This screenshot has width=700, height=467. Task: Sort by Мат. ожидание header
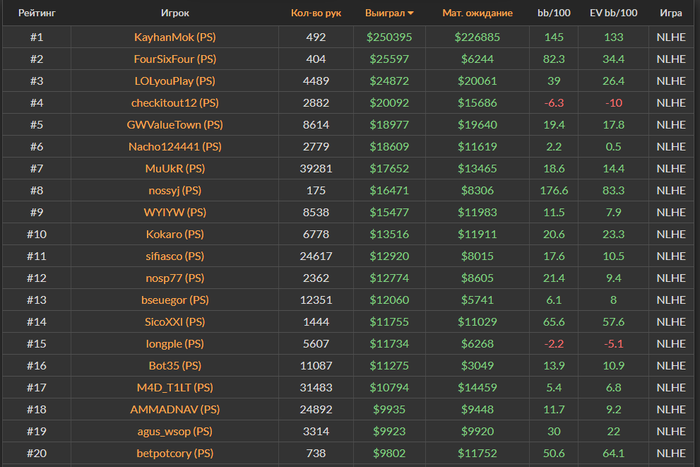coord(477,13)
